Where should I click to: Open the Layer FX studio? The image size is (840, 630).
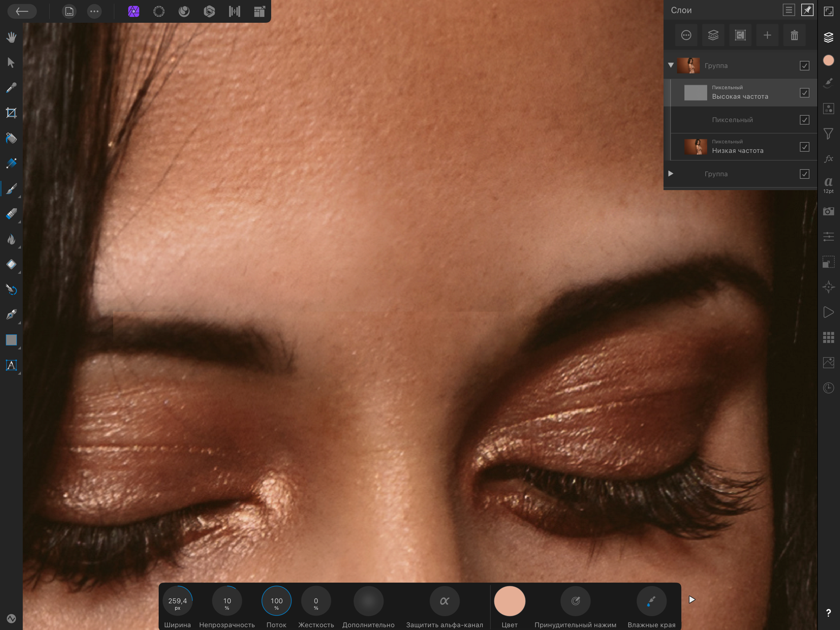point(828,159)
